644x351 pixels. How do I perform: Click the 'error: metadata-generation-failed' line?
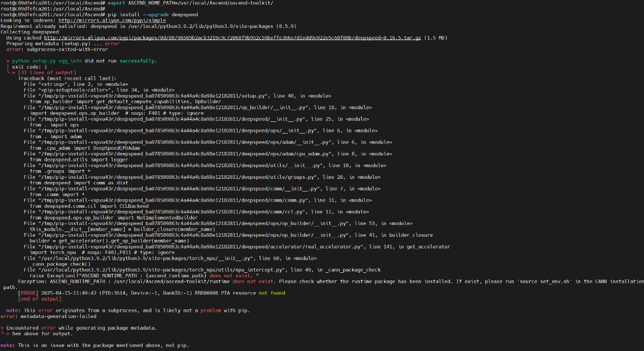[x=48, y=316]
